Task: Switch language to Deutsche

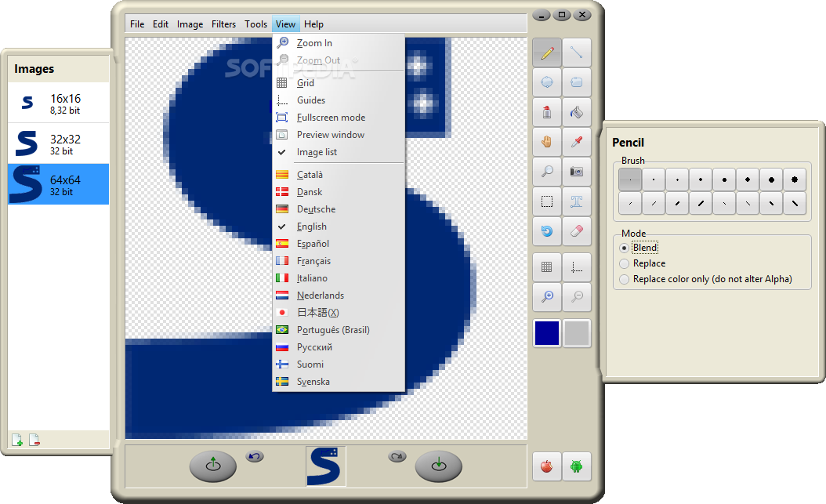Action: click(x=339, y=209)
